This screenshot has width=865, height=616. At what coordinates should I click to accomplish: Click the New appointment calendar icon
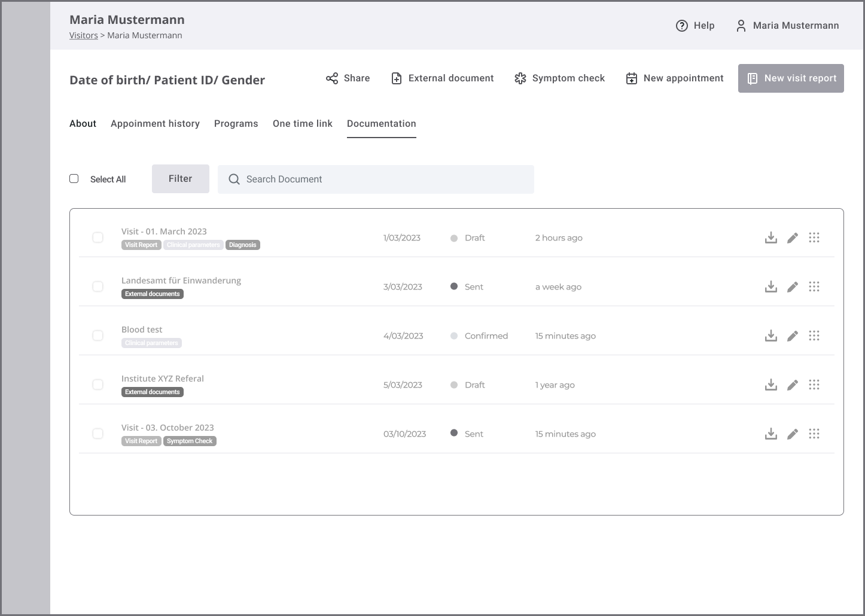pos(632,78)
